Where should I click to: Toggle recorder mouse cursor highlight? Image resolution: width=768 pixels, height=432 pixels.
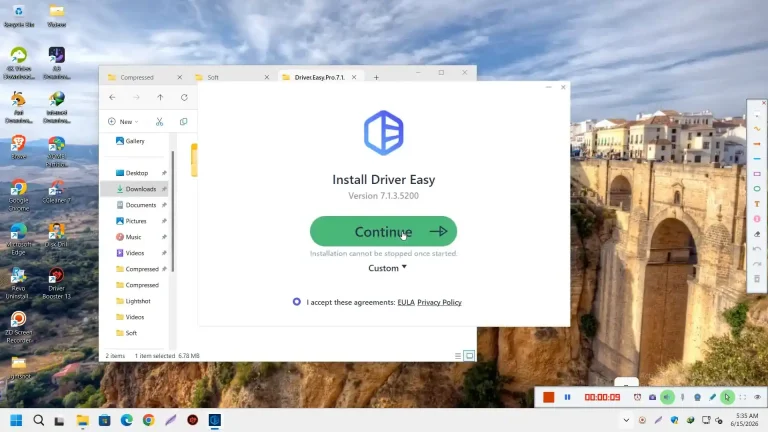tap(727, 397)
